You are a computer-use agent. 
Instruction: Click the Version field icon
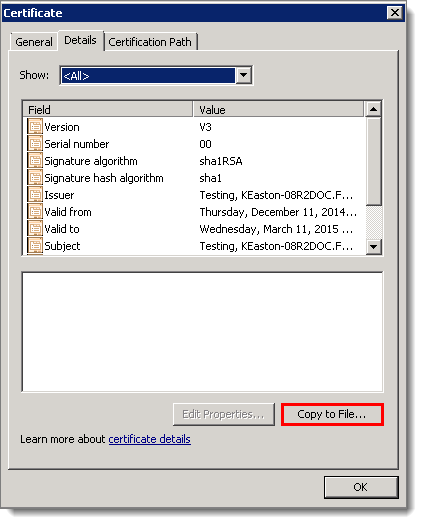click(x=35, y=127)
